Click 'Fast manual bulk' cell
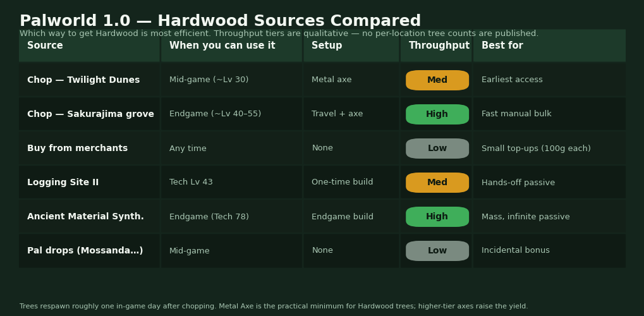This screenshot has height=316, width=644. 550,114
